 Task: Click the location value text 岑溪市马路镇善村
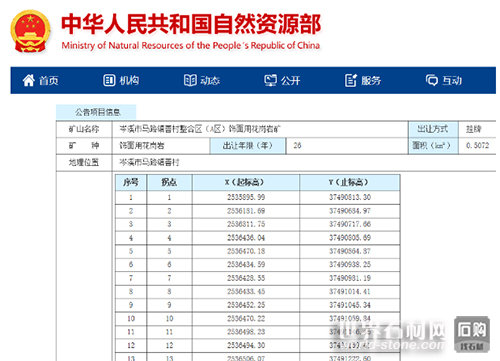pos(149,163)
